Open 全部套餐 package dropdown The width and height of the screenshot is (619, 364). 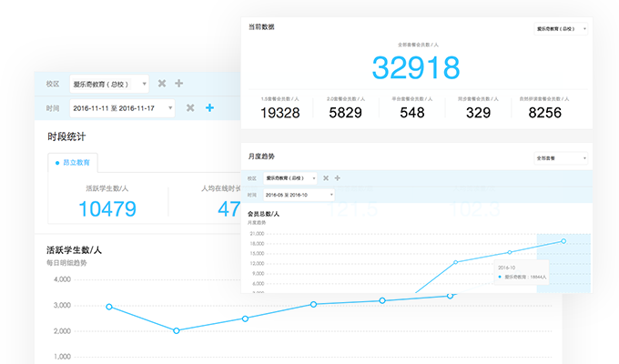pos(562,157)
